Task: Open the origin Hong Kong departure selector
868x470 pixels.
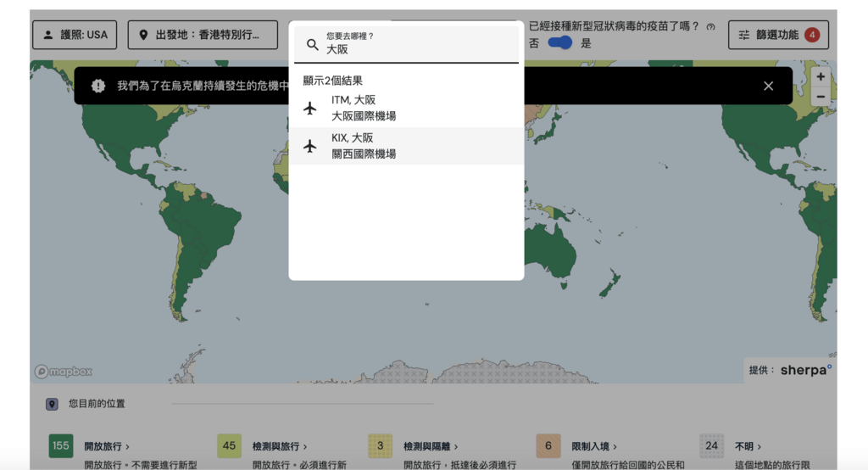Action: (203, 35)
